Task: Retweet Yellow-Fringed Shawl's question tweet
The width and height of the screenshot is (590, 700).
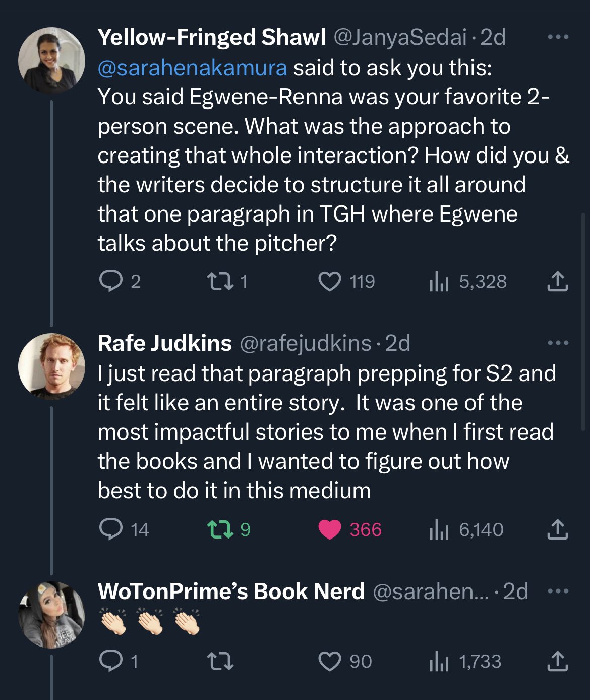Action: (x=221, y=281)
